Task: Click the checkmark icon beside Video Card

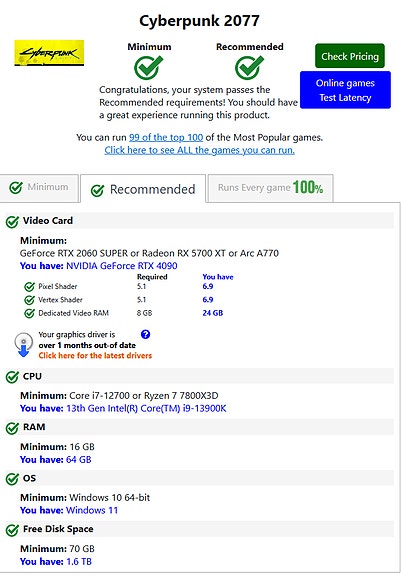Action: pos(12,221)
